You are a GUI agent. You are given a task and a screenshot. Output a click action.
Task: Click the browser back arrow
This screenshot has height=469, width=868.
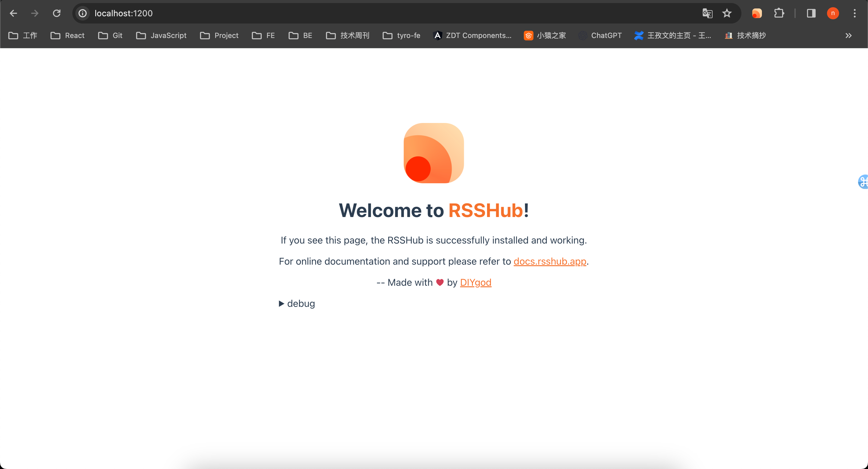pyautogui.click(x=14, y=13)
